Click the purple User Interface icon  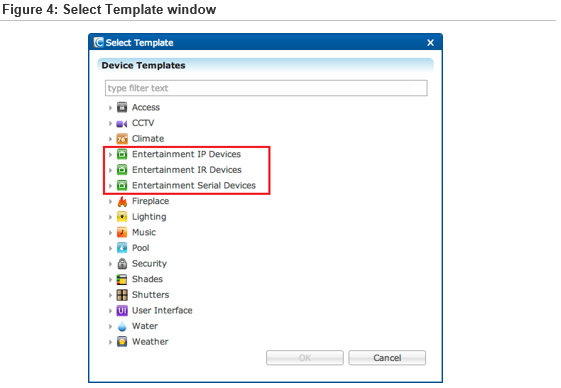122,310
